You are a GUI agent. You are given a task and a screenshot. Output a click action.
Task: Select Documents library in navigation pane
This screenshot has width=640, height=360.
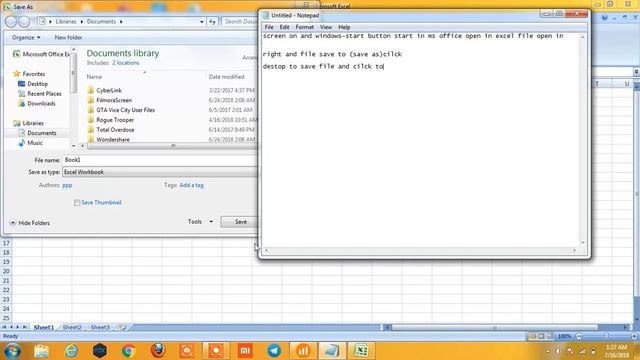click(x=38, y=133)
